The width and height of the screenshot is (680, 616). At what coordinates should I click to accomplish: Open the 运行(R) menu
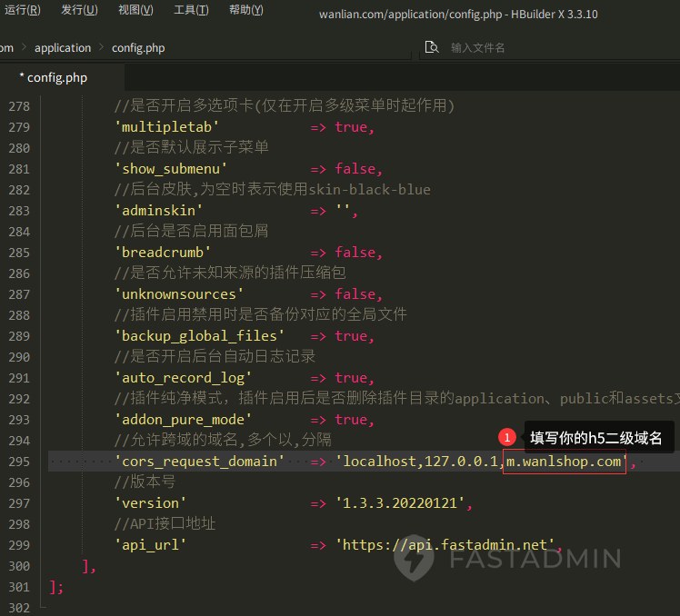23,9
